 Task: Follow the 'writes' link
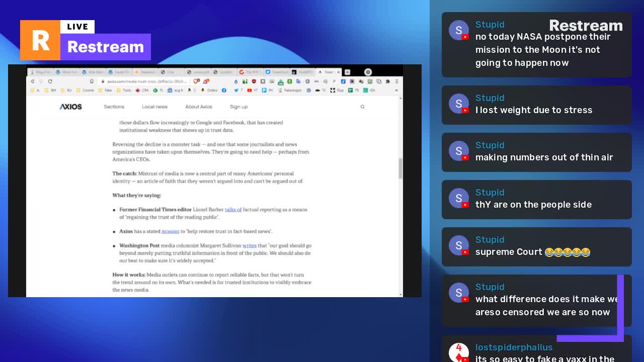tap(250, 246)
